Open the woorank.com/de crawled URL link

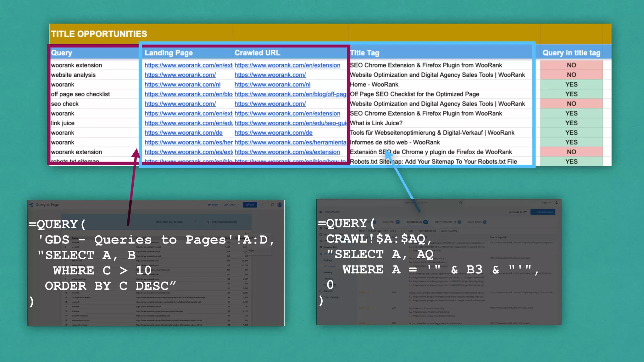click(273, 133)
